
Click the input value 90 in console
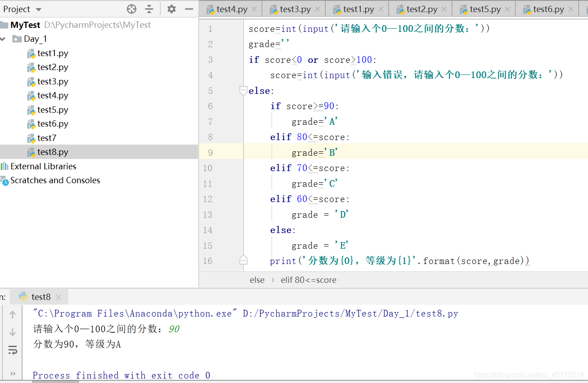(x=174, y=329)
